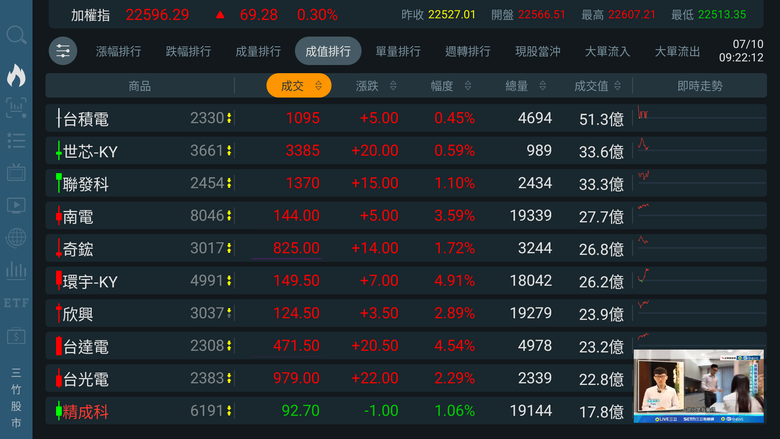The image size is (780, 439).
Task: Tap the 精成科 price 92.70
Action: 300,411
